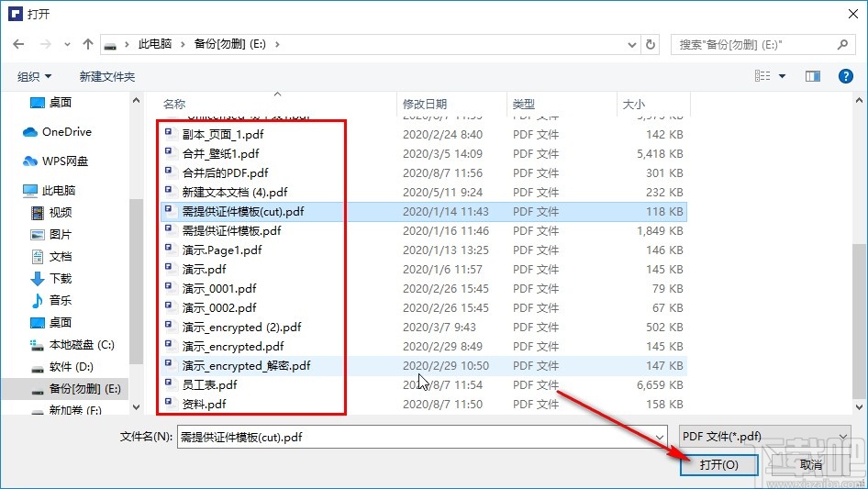Toggle the preview pane icon

(813, 76)
